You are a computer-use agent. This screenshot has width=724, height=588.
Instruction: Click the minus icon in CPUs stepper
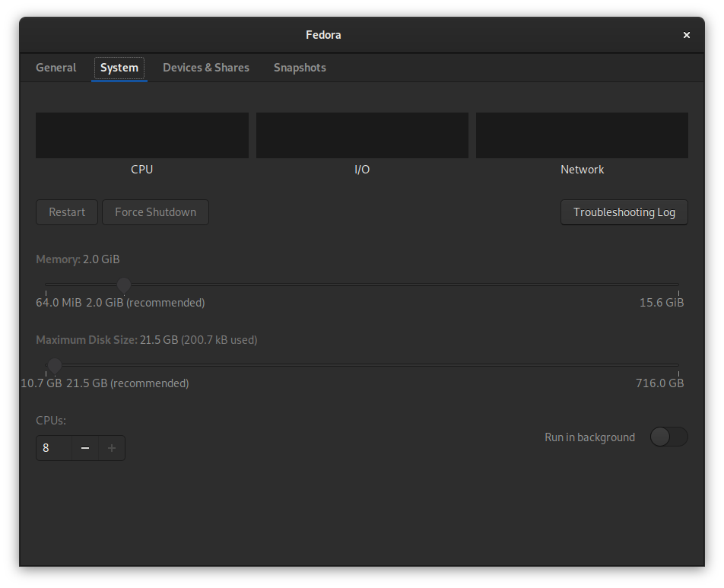(x=85, y=448)
